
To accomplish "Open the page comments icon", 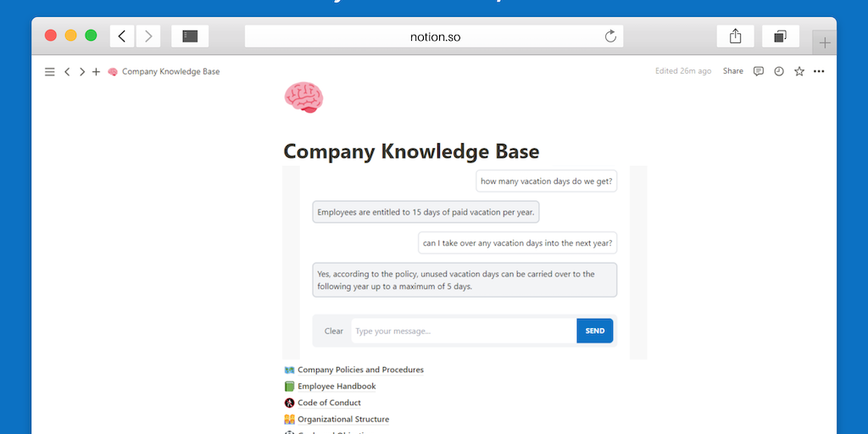I will [759, 71].
